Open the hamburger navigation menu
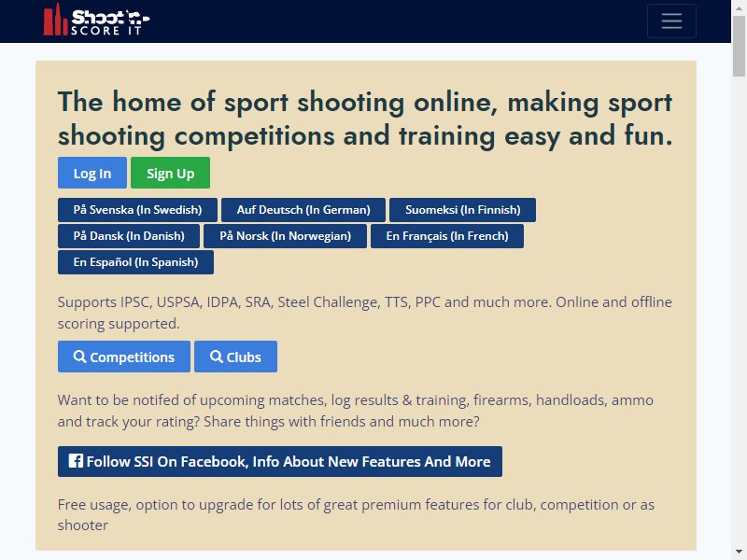747x560 pixels. pyautogui.click(x=671, y=21)
